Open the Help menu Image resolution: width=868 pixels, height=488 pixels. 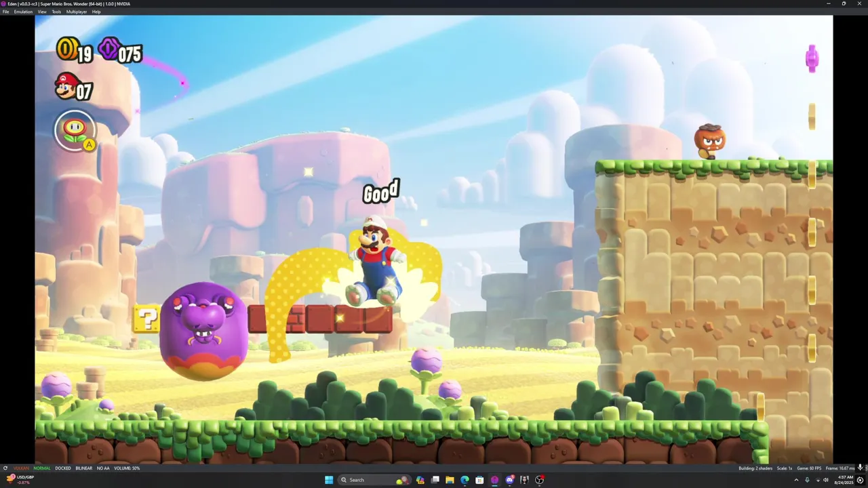(96, 12)
